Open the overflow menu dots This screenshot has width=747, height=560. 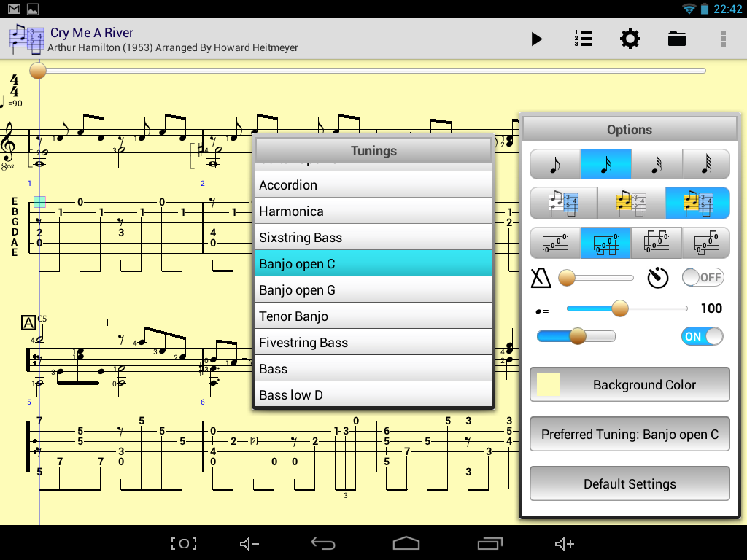(x=723, y=39)
